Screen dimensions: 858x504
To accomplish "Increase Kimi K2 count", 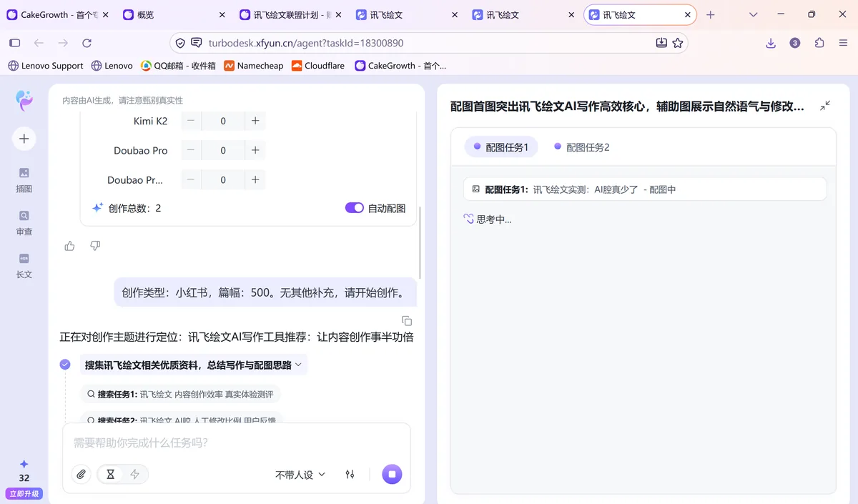I will (255, 121).
